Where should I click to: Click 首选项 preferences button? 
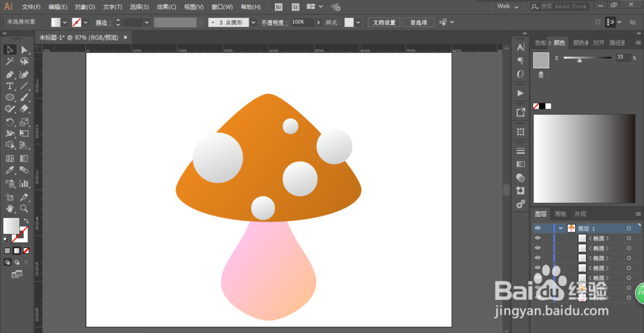[x=419, y=23]
